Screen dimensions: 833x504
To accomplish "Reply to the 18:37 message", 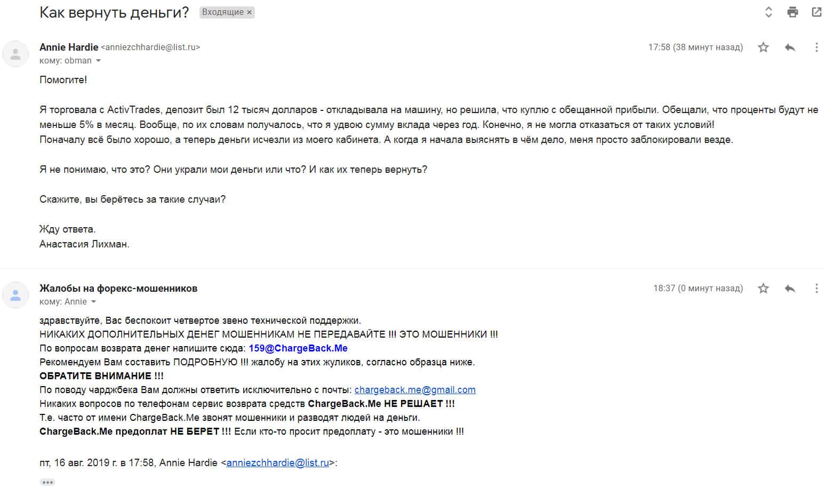I will [790, 289].
